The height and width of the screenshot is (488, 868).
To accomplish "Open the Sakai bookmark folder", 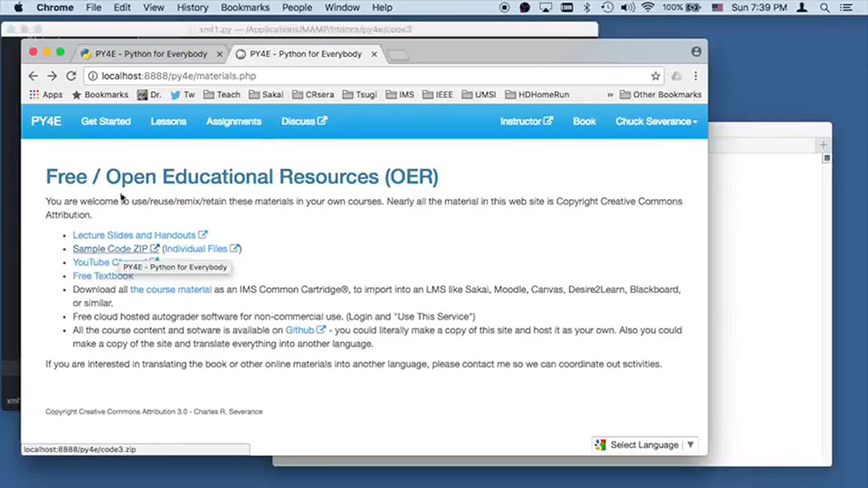I will [x=266, y=94].
